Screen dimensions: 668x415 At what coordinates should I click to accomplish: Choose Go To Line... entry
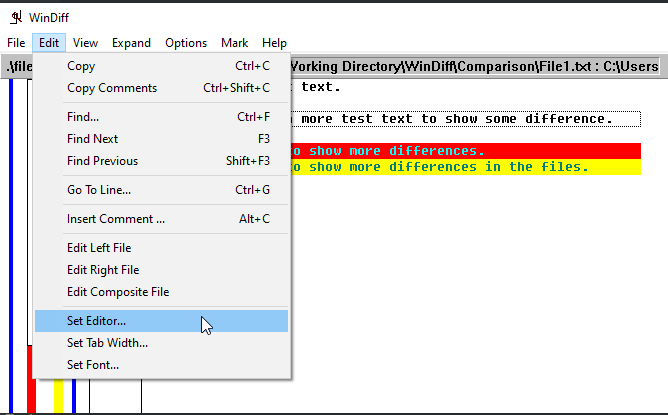(x=161, y=190)
